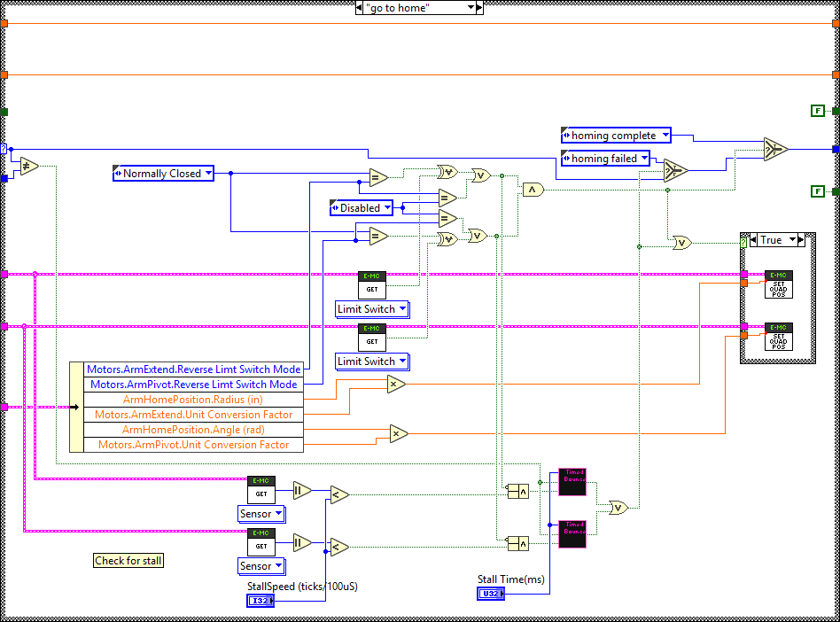Click the AND gate beside homing failed
Image resolution: width=840 pixels, height=622 pixels.
[533, 189]
